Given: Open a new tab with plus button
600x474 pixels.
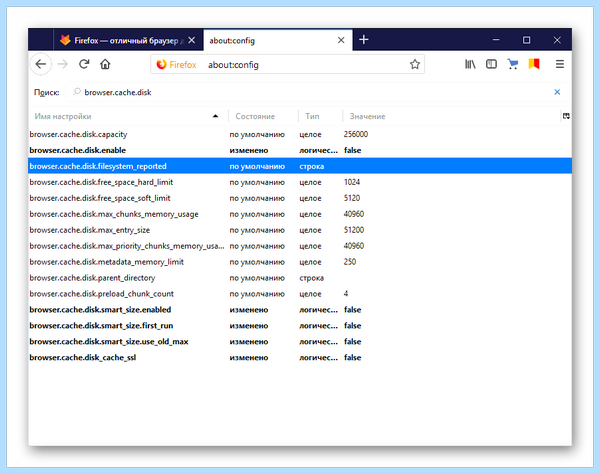Looking at the screenshot, I should (364, 40).
